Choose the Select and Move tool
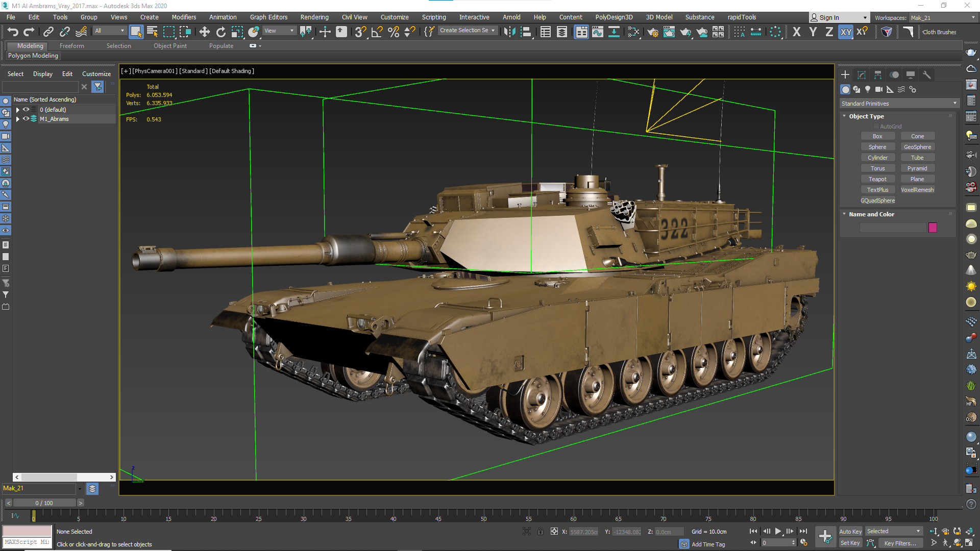Screen dimensions: 980x551 click(204, 32)
